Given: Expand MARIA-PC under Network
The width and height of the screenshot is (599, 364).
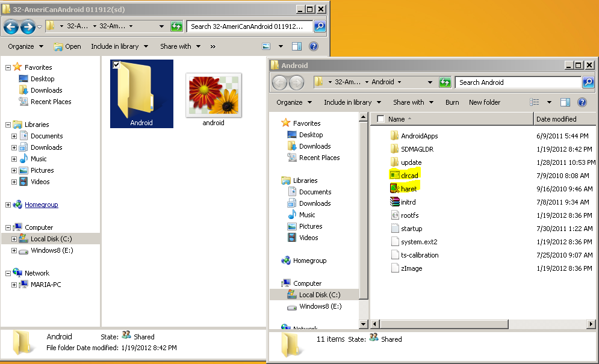Looking at the screenshot, I should [x=14, y=285].
